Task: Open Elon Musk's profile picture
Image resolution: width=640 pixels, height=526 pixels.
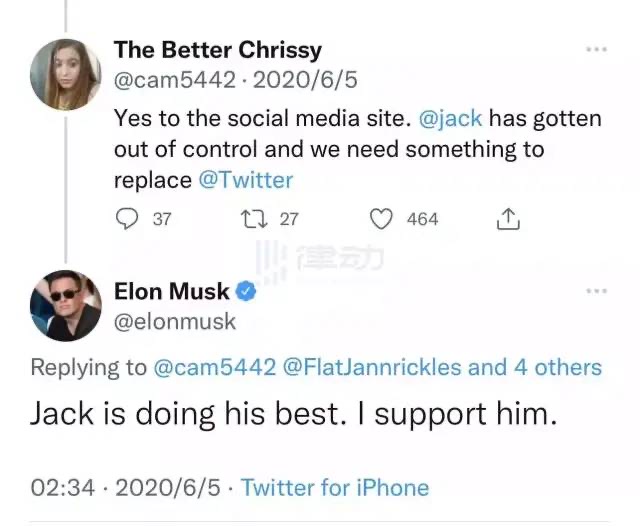Action: coord(66,305)
